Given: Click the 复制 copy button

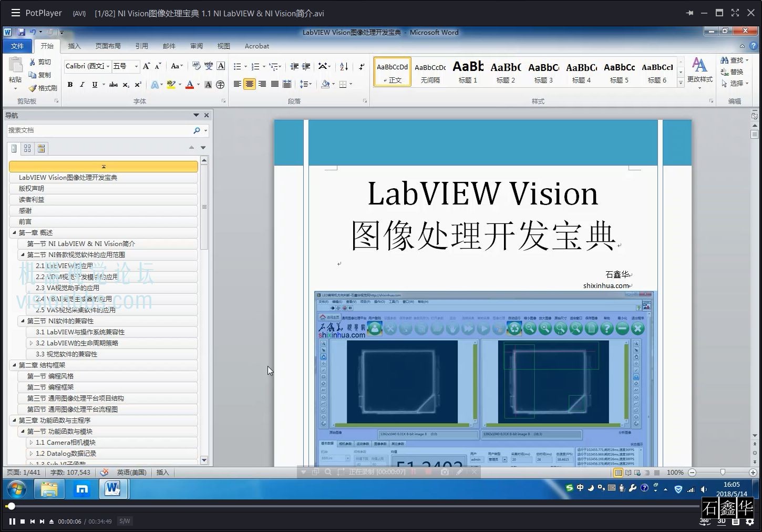Looking at the screenshot, I should pos(40,75).
